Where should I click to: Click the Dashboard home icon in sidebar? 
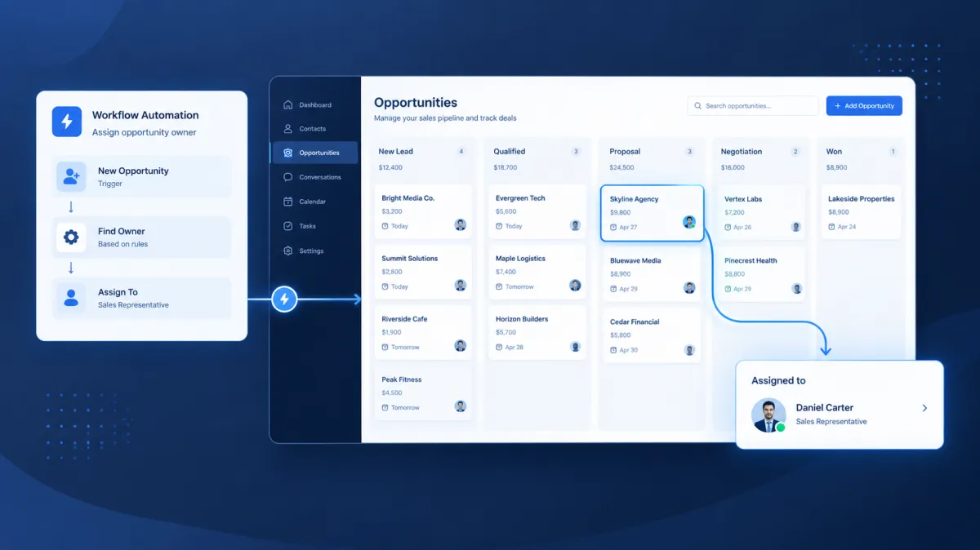tap(287, 104)
